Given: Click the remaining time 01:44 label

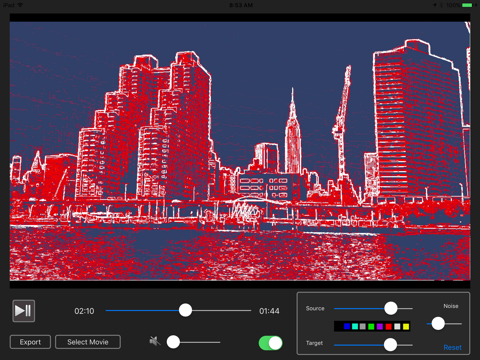Looking at the screenshot, I should point(269,311).
